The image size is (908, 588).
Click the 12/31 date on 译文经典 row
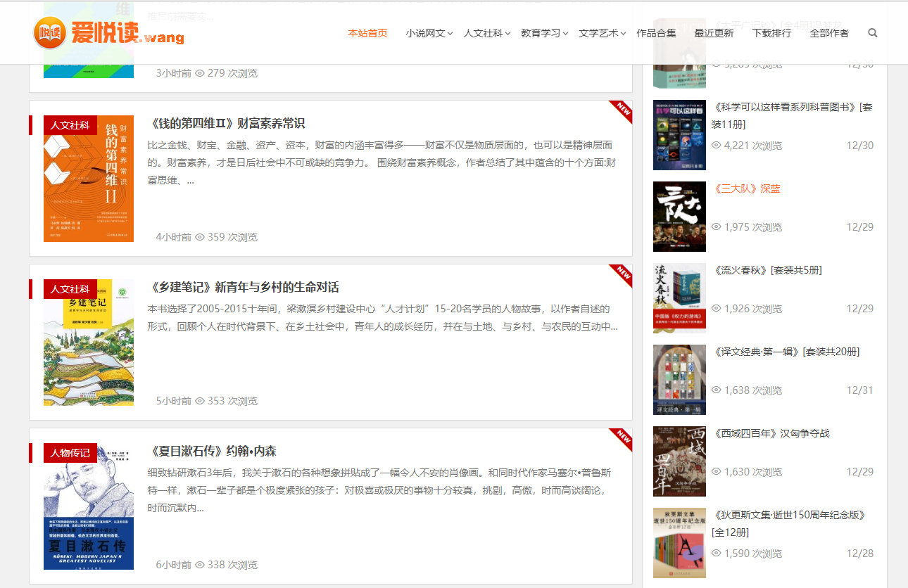(860, 390)
